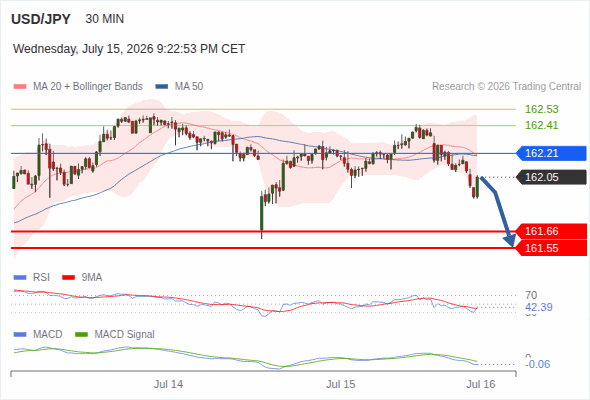
Task: Click the RSI legend label
Action: (x=41, y=278)
